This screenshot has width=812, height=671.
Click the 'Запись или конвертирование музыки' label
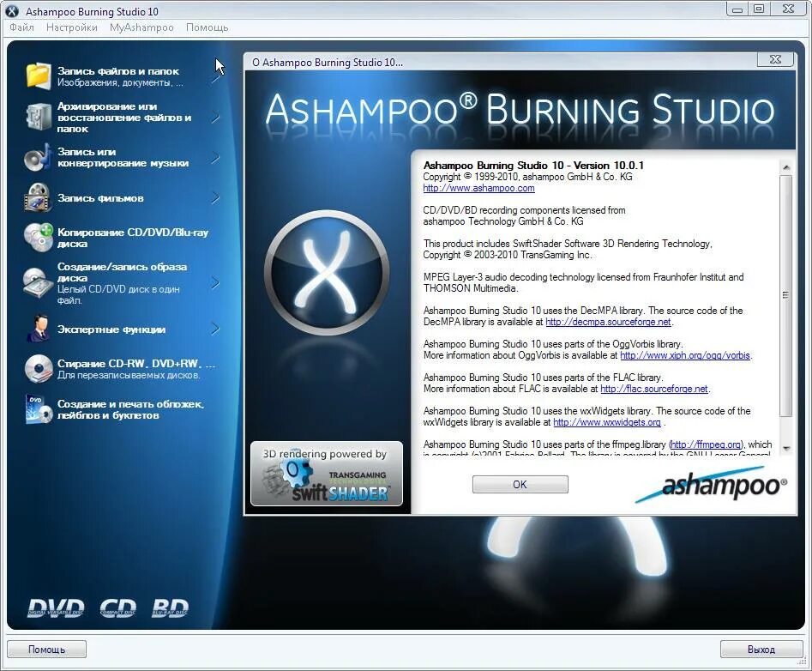pyautogui.click(x=123, y=158)
